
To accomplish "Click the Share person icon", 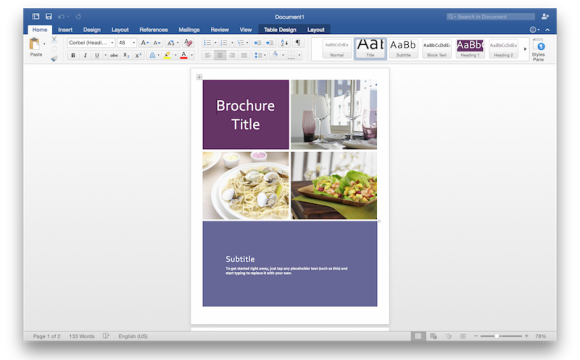I will pos(545,16).
